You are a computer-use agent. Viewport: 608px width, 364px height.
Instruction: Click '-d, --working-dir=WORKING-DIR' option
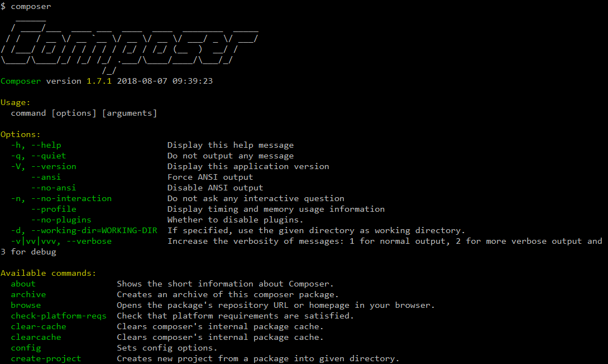click(84, 230)
